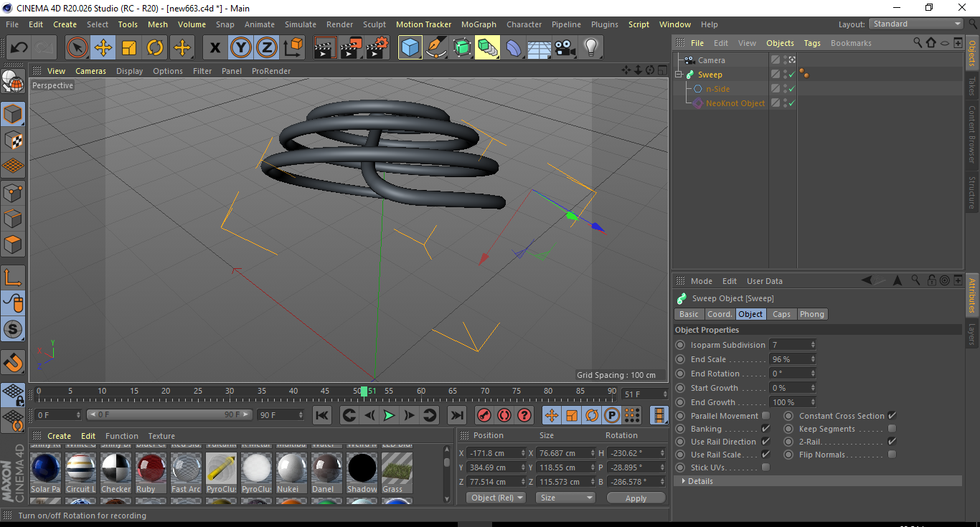Toggle Rotation recording button
Screen dimensions: 980x527
coord(592,415)
